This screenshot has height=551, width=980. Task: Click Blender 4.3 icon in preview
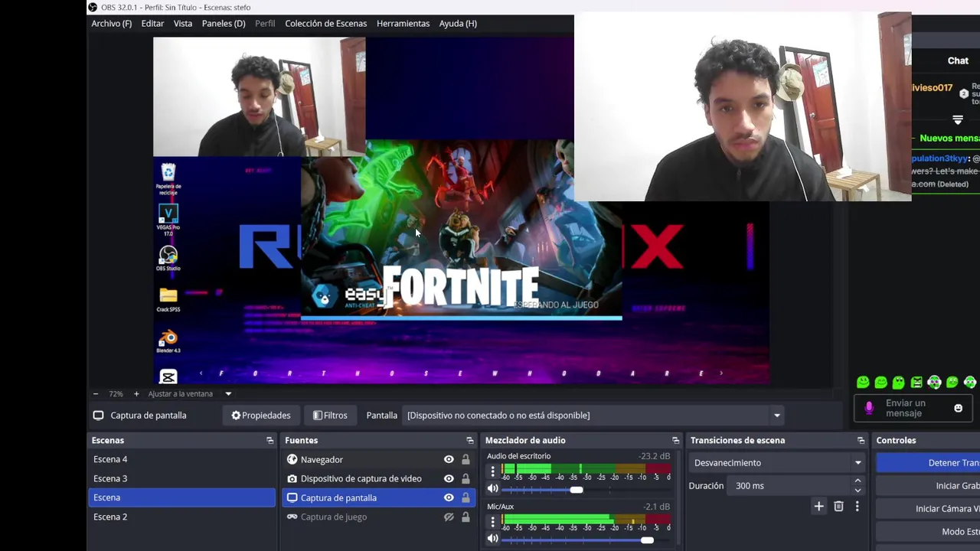click(x=168, y=341)
